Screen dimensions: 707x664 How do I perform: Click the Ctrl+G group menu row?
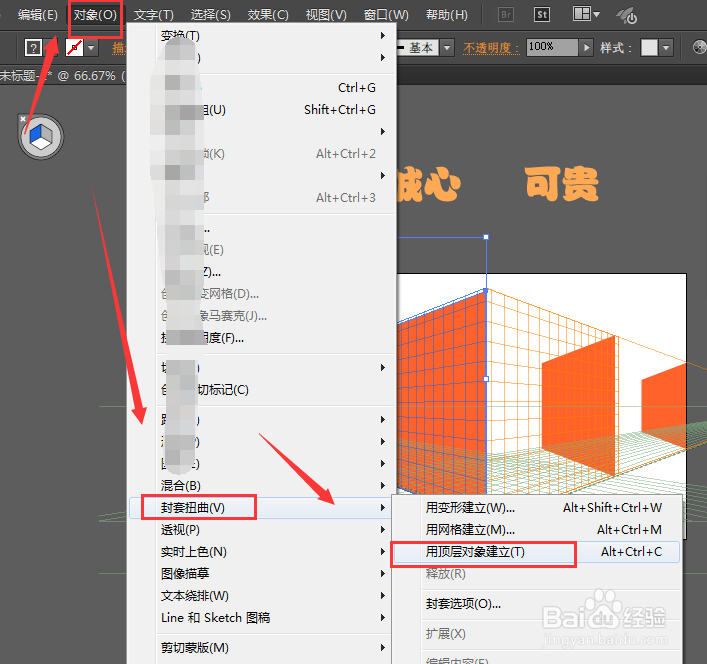point(262,87)
